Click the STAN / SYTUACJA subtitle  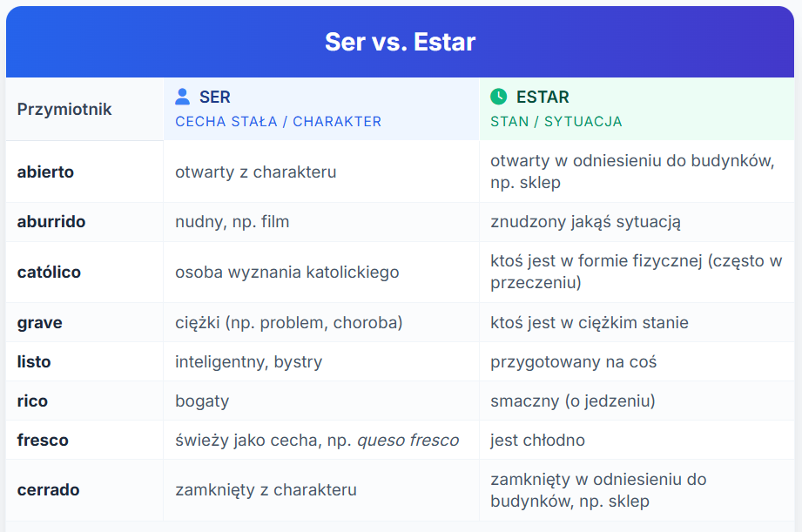click(x=556, y=122)
